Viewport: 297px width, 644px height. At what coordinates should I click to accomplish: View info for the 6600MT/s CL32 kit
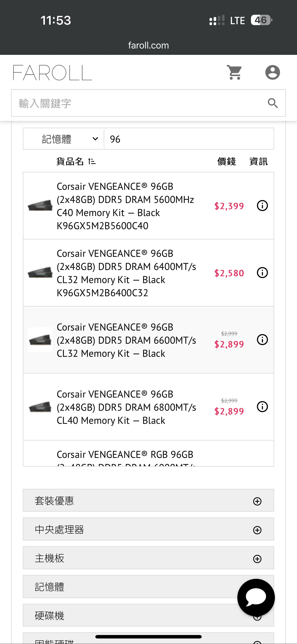tap(262, 340)
